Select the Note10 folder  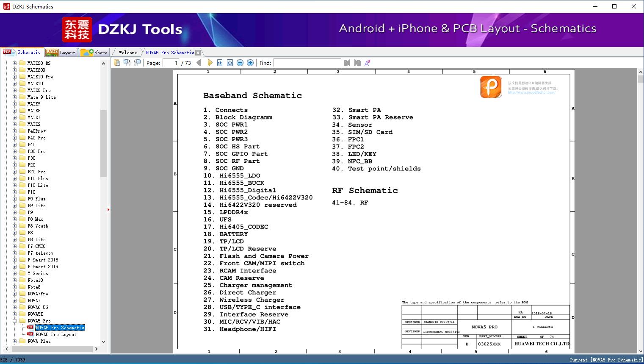point(35,280)
